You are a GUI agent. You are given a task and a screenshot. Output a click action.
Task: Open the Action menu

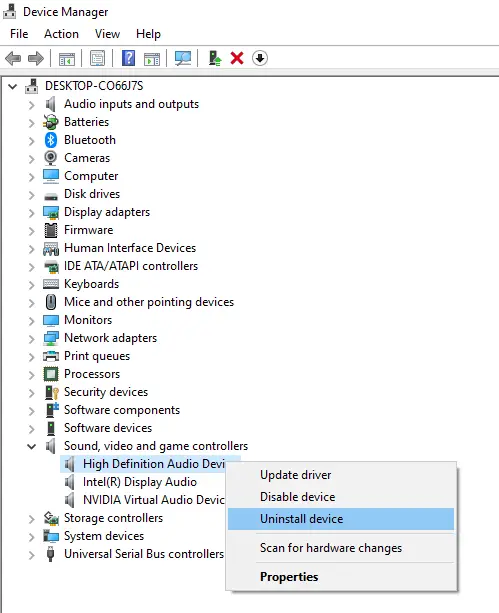[x=61, y=34]
